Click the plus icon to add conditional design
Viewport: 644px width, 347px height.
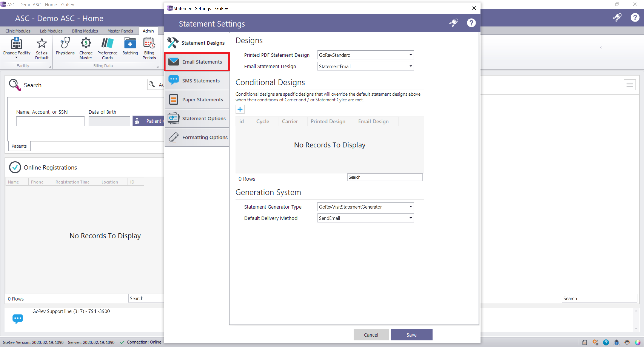pyautogui.click(x=240, y=109)
